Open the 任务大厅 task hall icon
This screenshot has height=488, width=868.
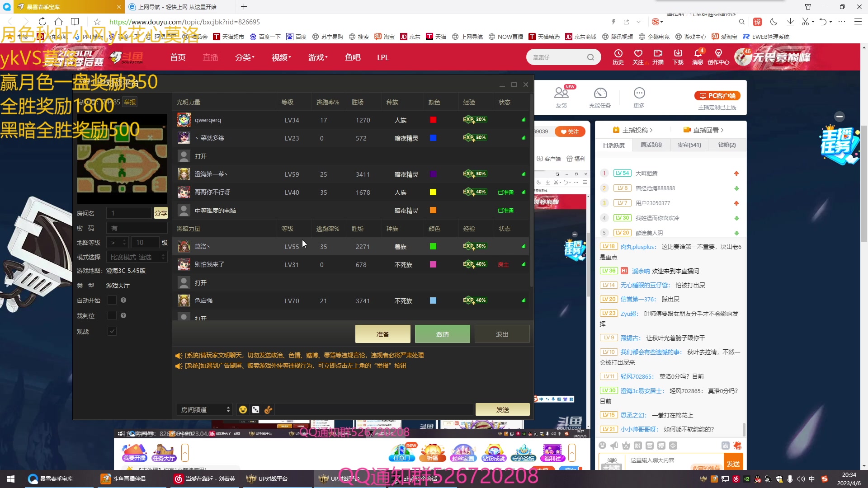164,452
